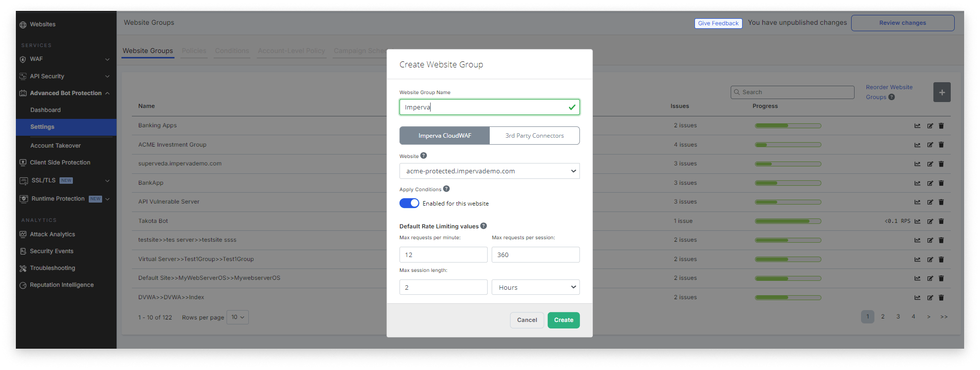
Task: Click the BankApp progress bar
Action: coord(788,183)
